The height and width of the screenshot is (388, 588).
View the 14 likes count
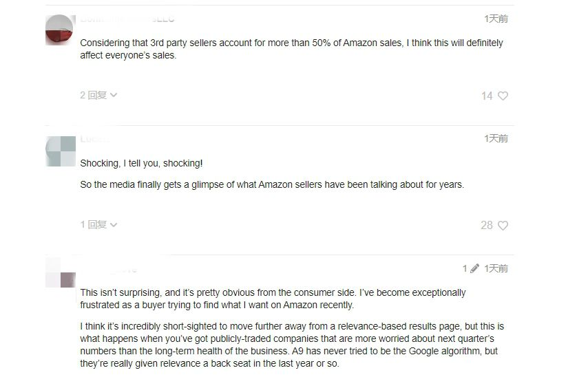click(x=487, y=96)
